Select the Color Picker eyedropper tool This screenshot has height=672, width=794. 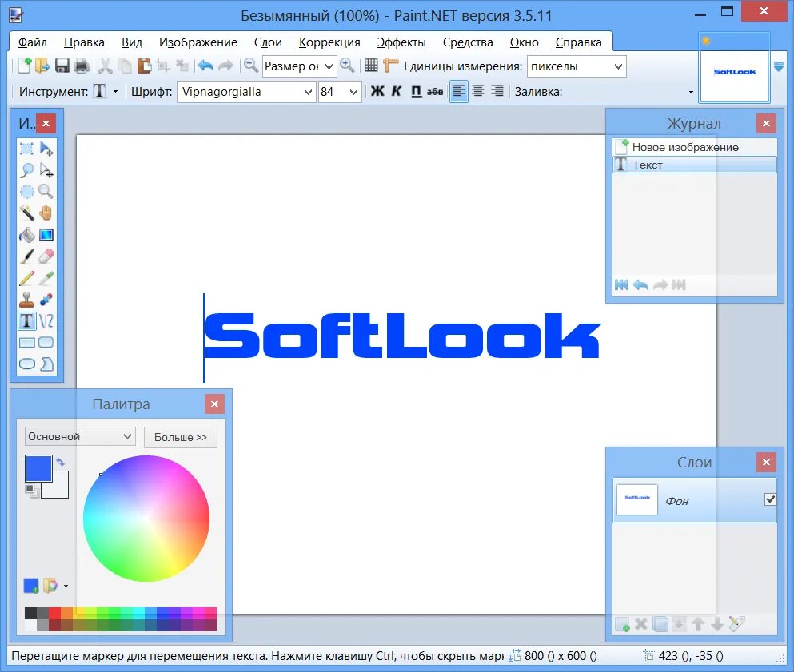pyautogui.click(x=46, y=278)
